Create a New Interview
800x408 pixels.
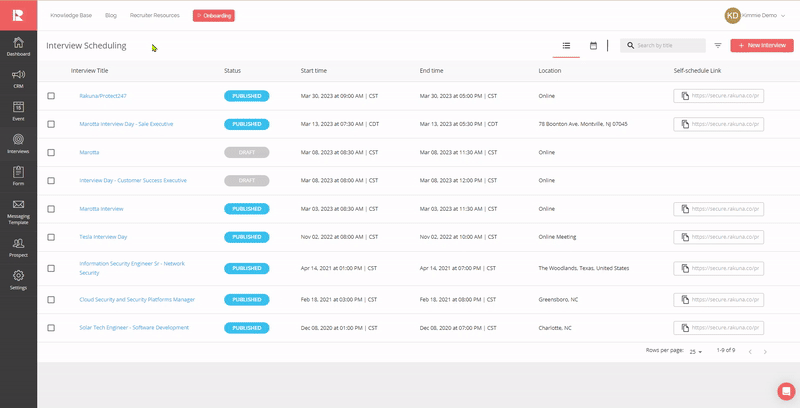762,45
